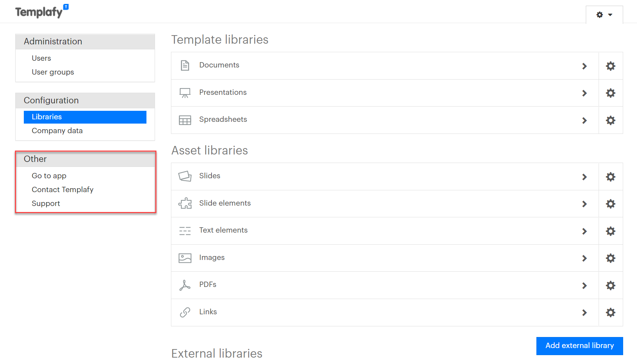Screen dimensions: 637x364
Task: Expand the Presentations library
Action: click(585, 93)
